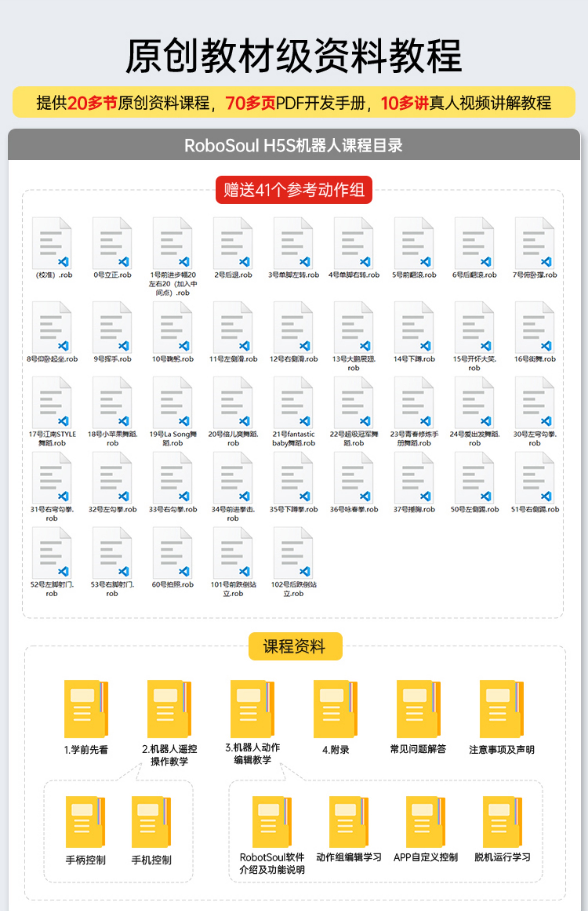The width and height of the screenshot is (588, 911).
Task: Click the 2号后退.rob file icon
Action: point(233,243)
